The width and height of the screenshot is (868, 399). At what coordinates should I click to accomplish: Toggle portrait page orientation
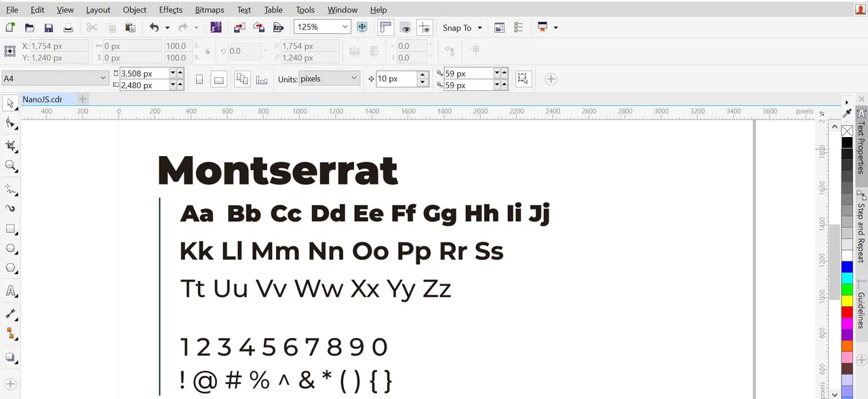pyautogui.click(x=199, y=79)
